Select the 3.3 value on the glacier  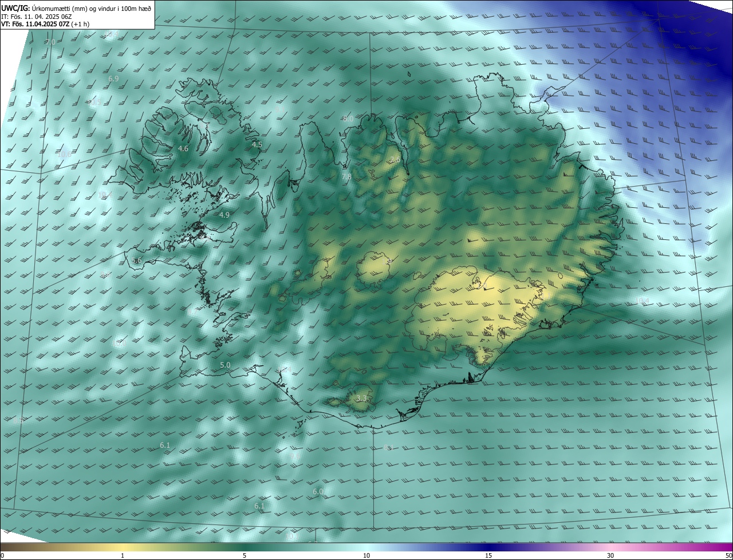point(361,399)
